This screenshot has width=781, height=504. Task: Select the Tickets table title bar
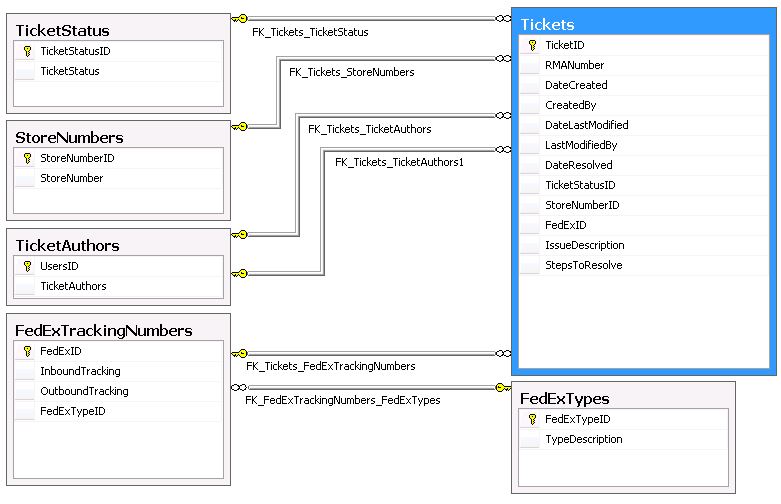coord(644,24)
